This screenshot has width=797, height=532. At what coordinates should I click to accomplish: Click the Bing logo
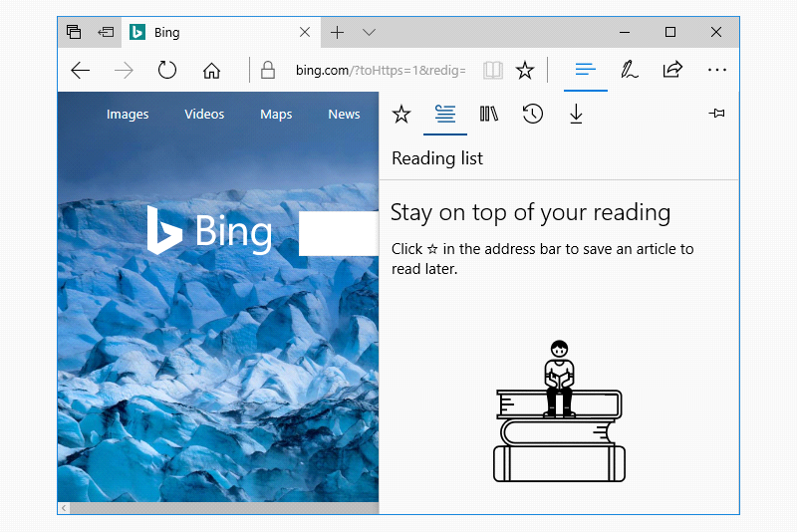click(209, 230)
